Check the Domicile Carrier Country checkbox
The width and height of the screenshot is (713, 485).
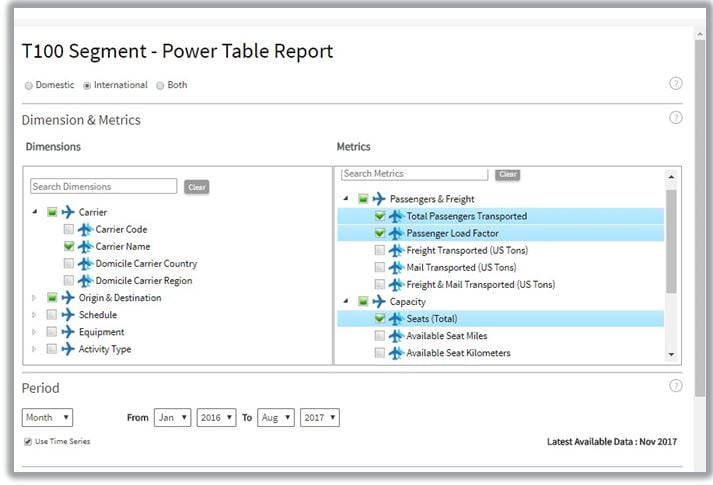(x=68, y=264)
